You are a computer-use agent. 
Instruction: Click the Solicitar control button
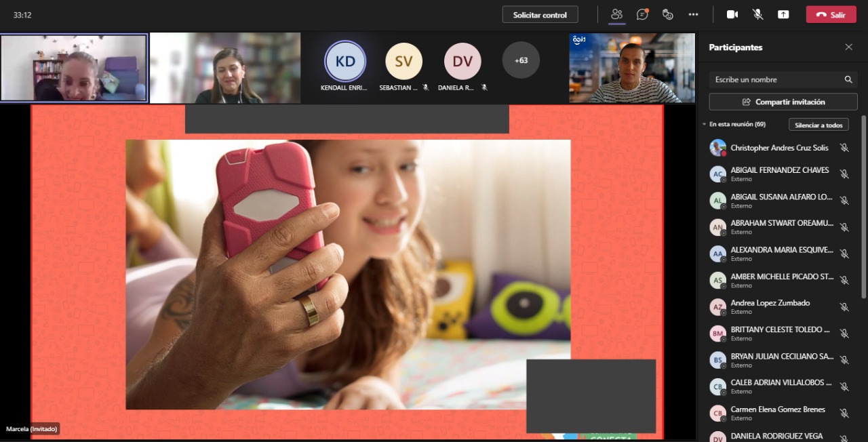point(540,14)
